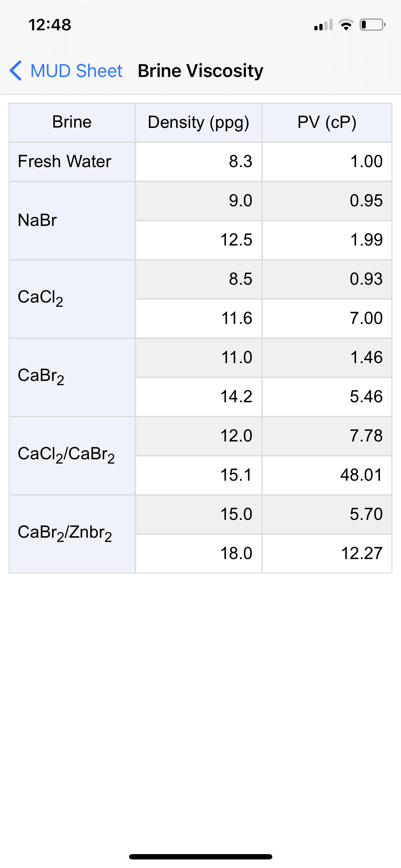Tap the Brine Viscosity page title
Image resolution: width=401 pixels, height=868 pixels.
pos(200,71)
